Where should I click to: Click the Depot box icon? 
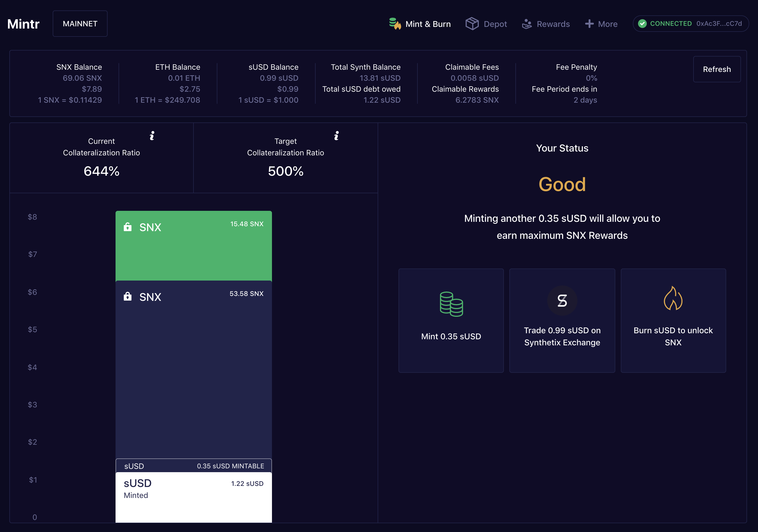coord(472,24)
